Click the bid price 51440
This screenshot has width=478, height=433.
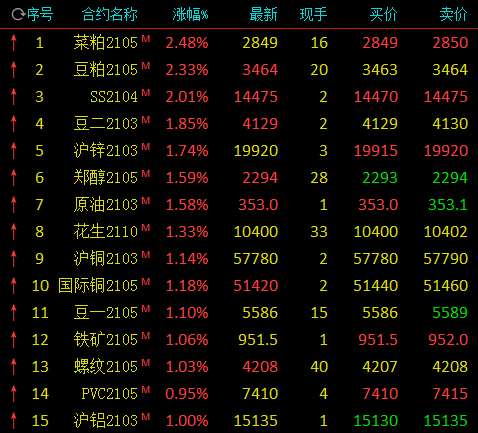point(376,286)
